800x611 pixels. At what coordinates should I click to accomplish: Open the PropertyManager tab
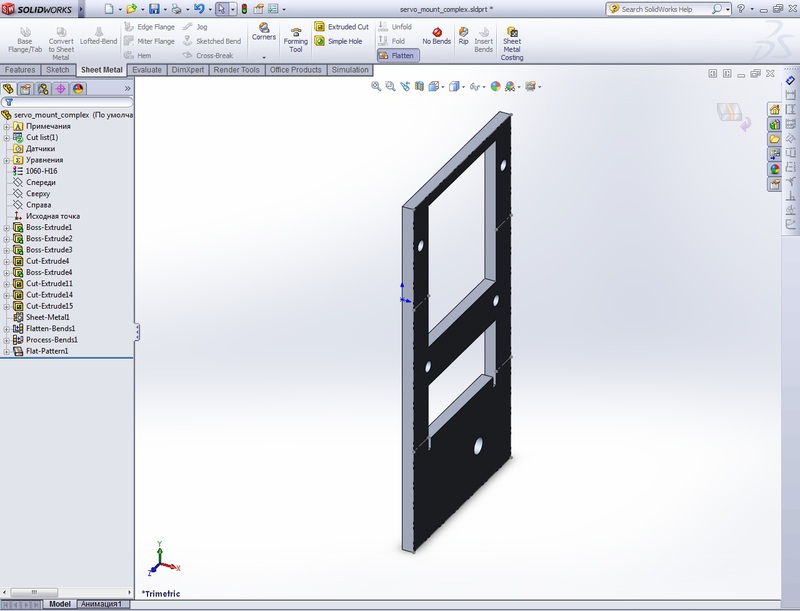(26, 89)
